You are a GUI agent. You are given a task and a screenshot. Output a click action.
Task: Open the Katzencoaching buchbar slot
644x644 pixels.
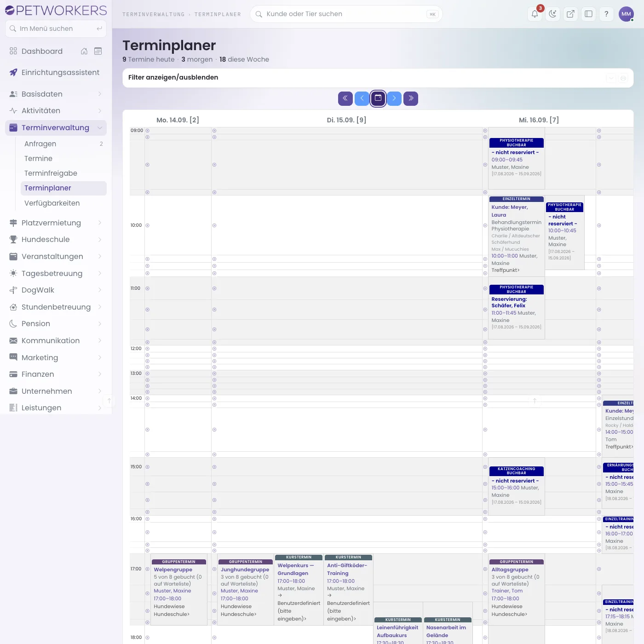point(517,487)
